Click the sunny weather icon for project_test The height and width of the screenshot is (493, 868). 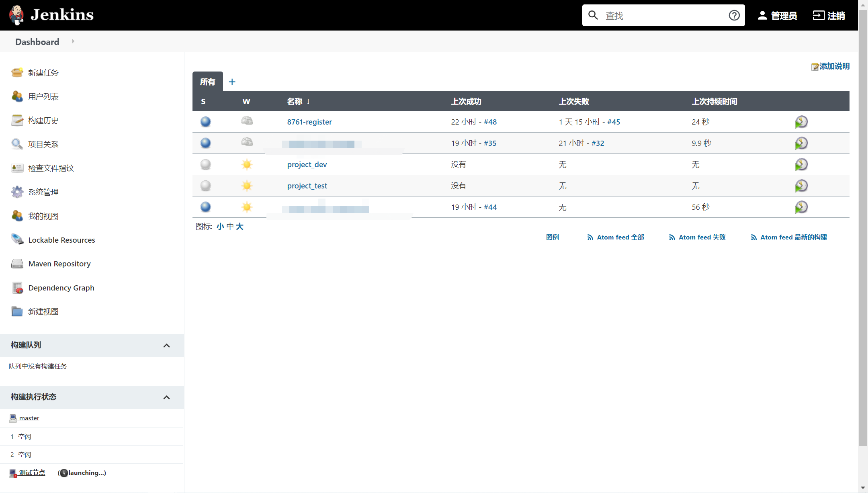coord(246,186)
